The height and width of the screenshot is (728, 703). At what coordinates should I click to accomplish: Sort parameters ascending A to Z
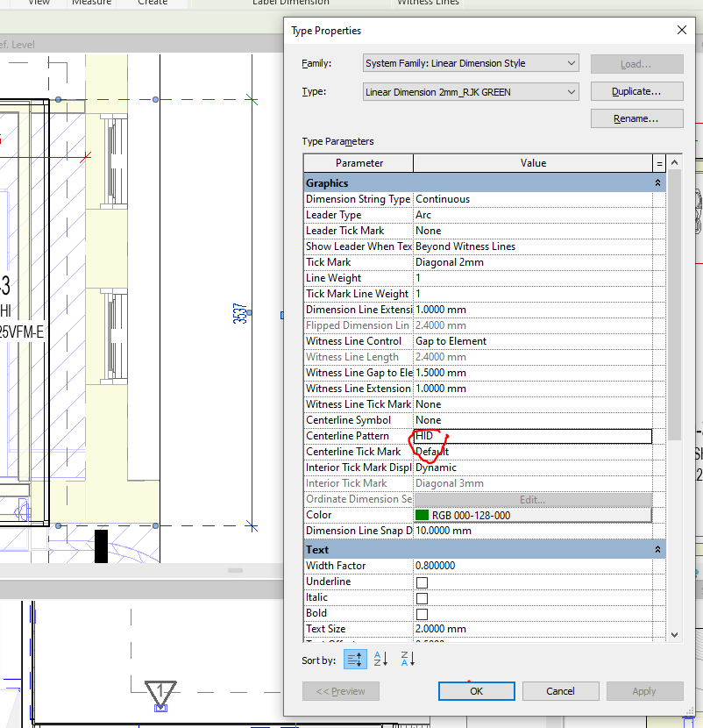pos(380,659)
